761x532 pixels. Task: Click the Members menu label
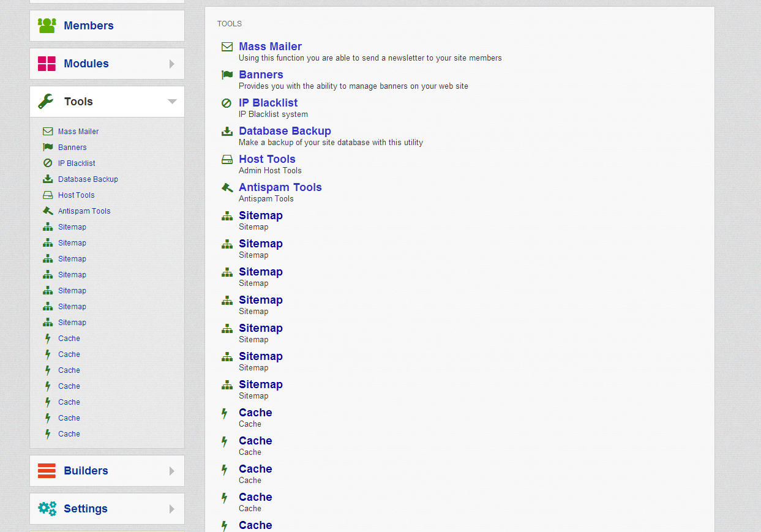(x=89, y=26)
